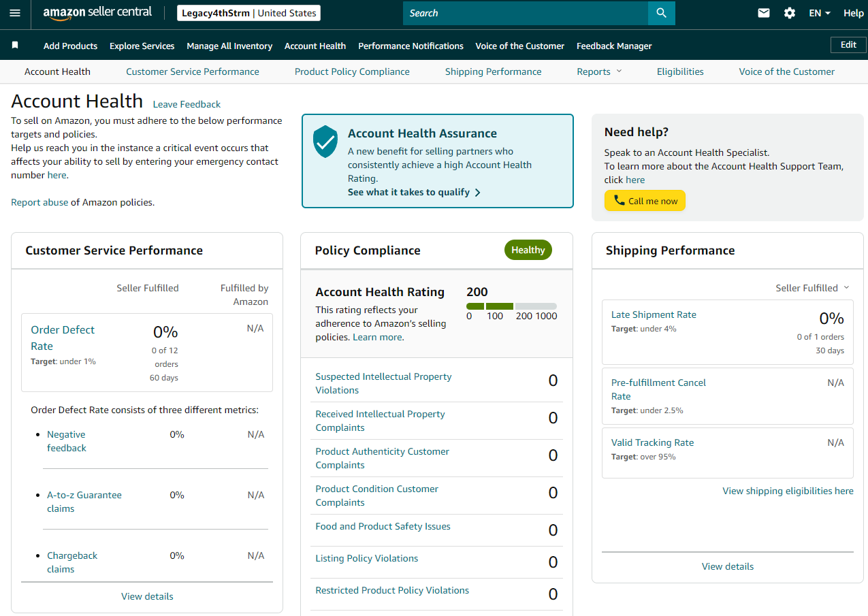Switch to Eligibilities tab
This screenshot has width=868, height=616.
point(680,71)
